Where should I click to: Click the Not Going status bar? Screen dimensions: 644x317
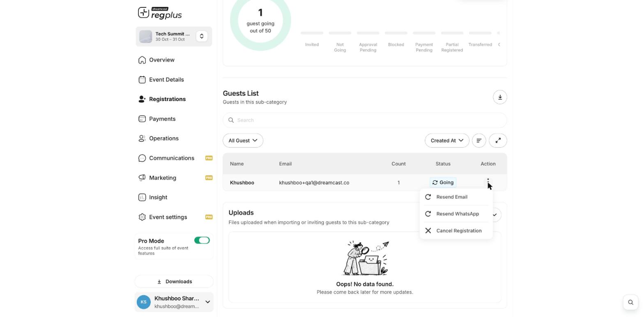[x=340, y=33]
